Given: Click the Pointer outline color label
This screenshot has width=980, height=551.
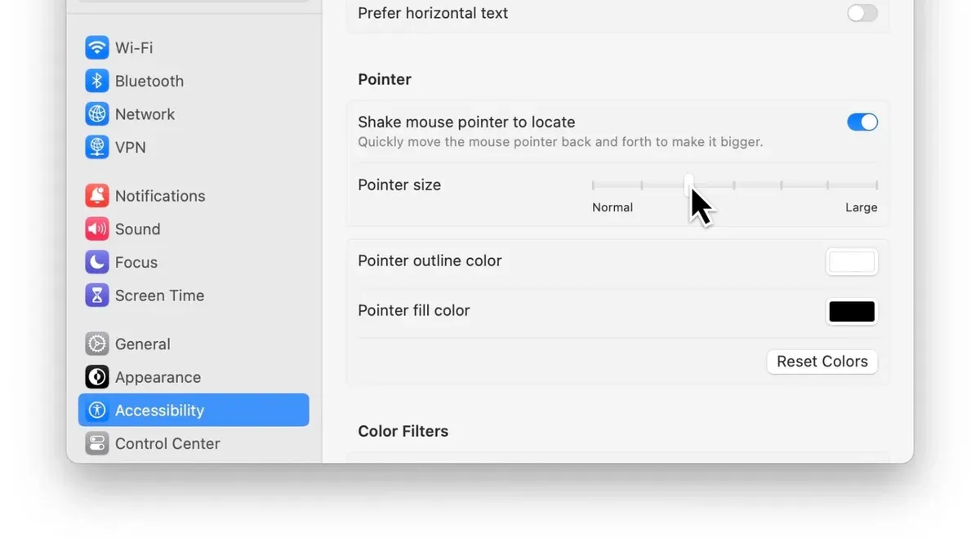Looking at the screenshot, I should tap(430, 261).
